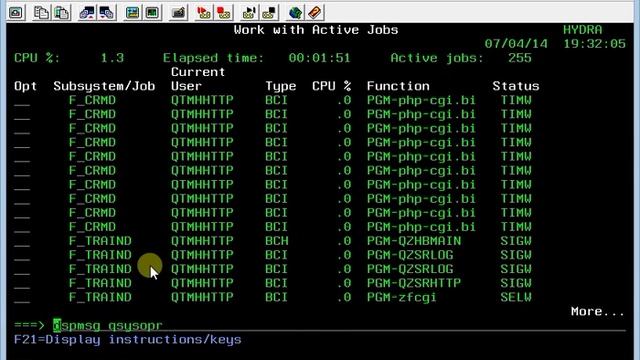The image size is (640, 360).
Task: Click the Work with Active Jobs title
Action: (x=316, y=30)
